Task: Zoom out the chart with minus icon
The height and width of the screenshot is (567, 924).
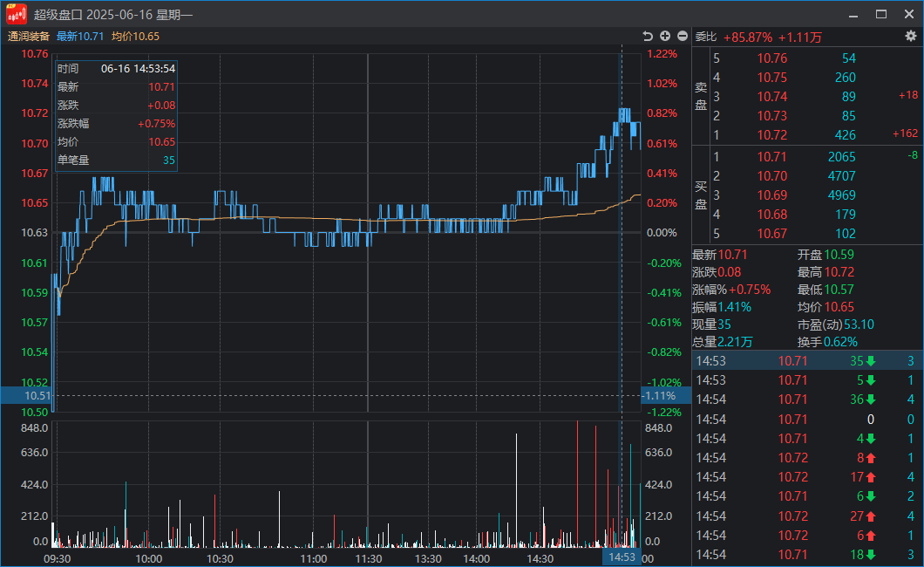Action: coord(683,37)
